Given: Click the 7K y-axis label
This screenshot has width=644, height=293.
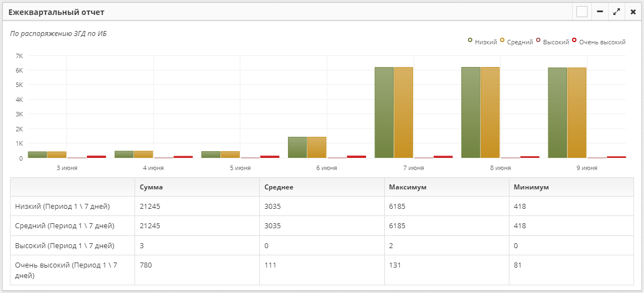Looking at the screenshot, I should pos(19,55).
